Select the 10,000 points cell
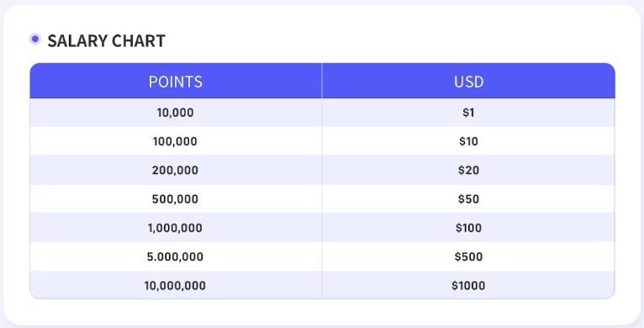Viewport: 644px width, 328px height. 176,113
